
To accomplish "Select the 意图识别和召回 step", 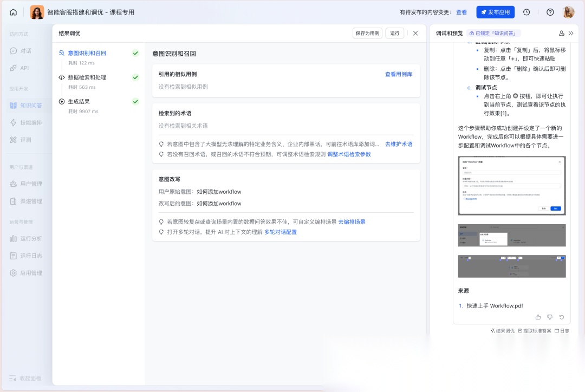I will (87, 54).
